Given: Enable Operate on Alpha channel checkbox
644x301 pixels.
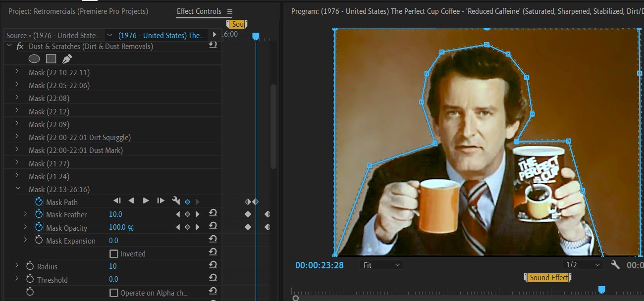Looking at the screenshot, I should tap(114, 293).
